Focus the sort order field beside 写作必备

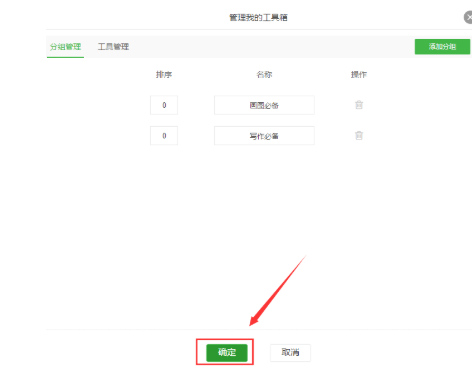[x=164, y=136]
